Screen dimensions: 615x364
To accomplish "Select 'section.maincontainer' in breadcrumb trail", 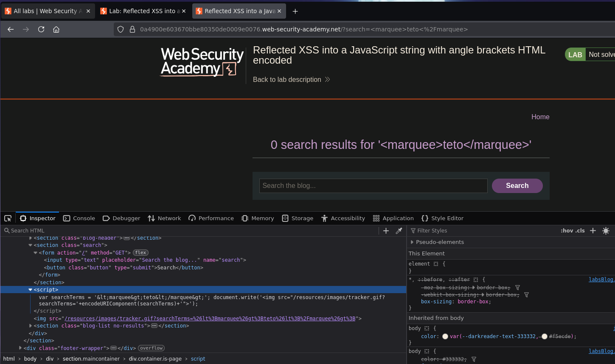I will coord(91,359).
